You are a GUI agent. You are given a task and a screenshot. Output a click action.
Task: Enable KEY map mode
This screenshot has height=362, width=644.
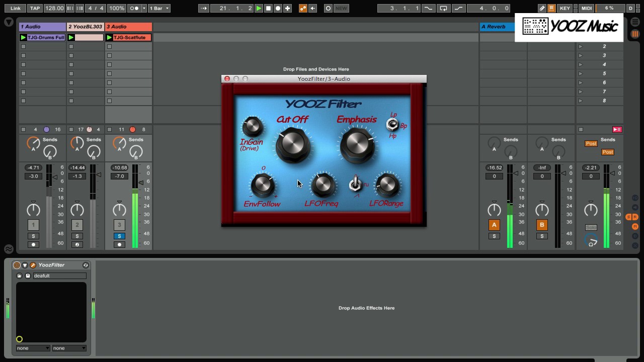pyautogui.click(x=565, y=8)
